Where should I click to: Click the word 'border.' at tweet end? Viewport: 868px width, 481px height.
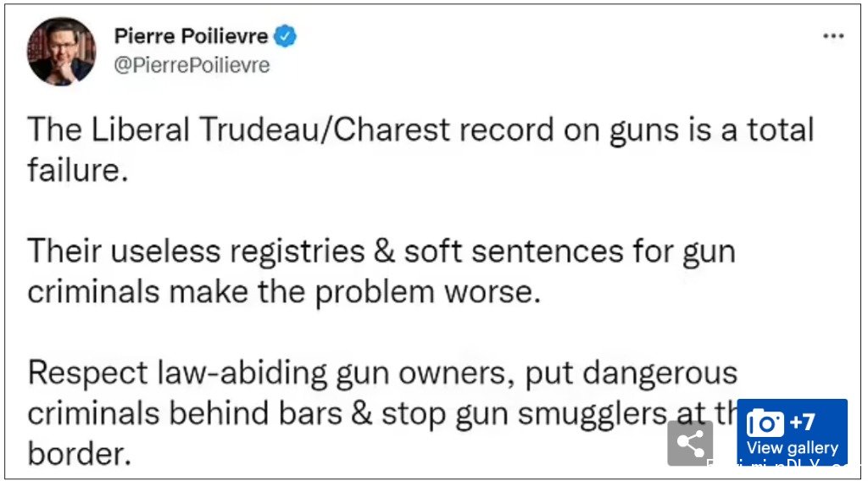[x=80, y=454]
